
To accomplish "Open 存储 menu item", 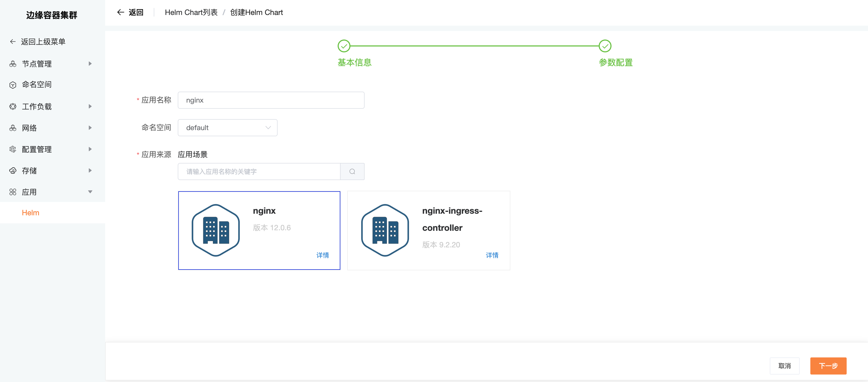I will 53,171.
